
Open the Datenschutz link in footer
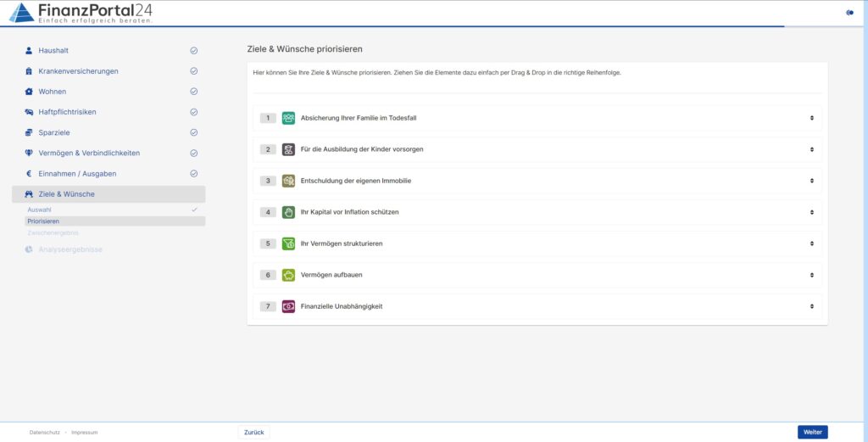coord(44,432)
